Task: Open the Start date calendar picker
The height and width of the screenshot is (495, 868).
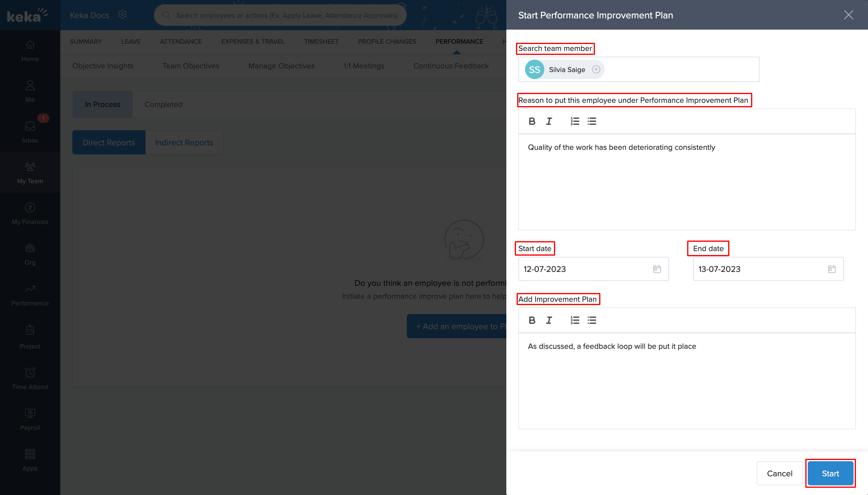Action: 657,269
